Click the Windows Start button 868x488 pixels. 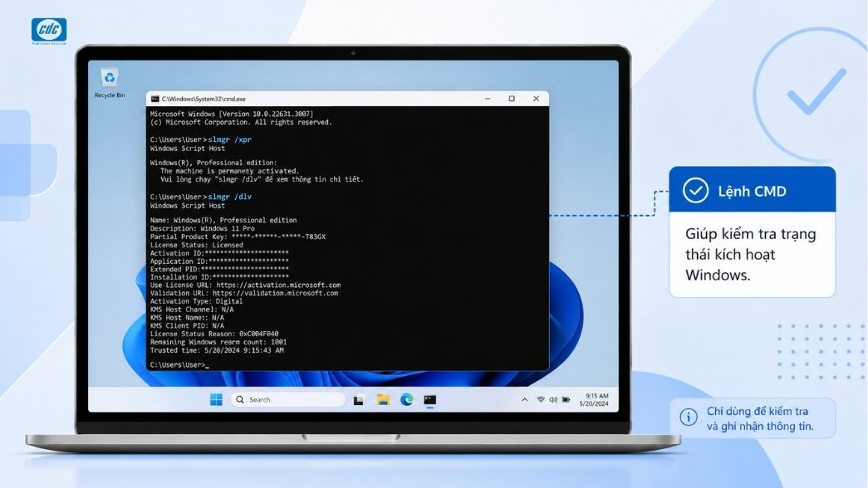click(217, 399)
